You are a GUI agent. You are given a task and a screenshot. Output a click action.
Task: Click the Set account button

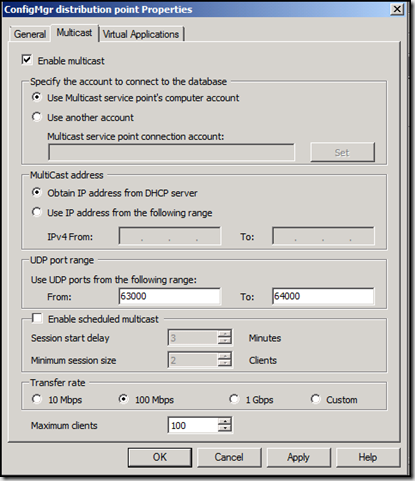[x=342, y=152]
